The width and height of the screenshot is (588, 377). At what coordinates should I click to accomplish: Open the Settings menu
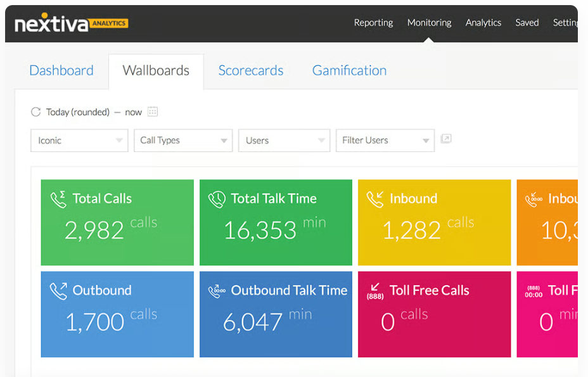click(x=565, y=23)
